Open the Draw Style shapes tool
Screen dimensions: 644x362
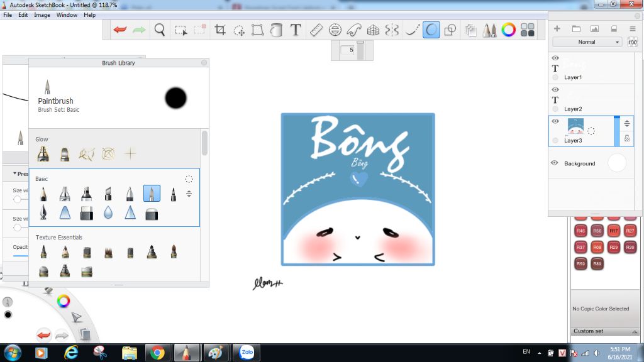(450, 30)
